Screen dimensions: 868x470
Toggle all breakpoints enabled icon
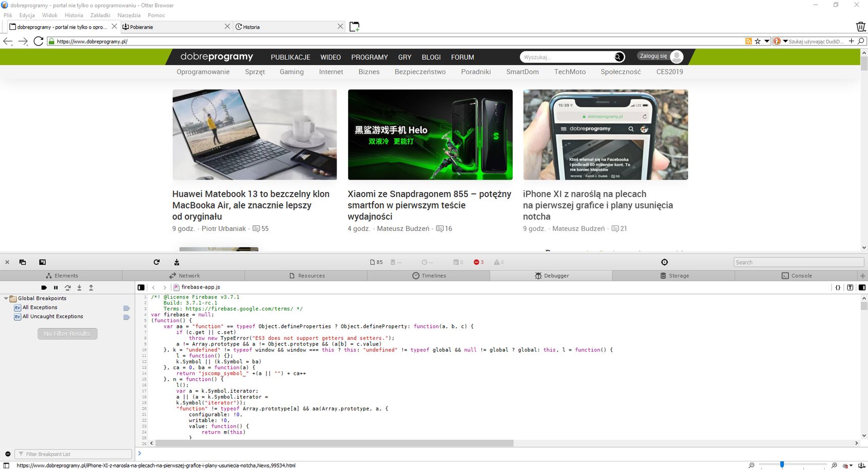coord(44,288)
